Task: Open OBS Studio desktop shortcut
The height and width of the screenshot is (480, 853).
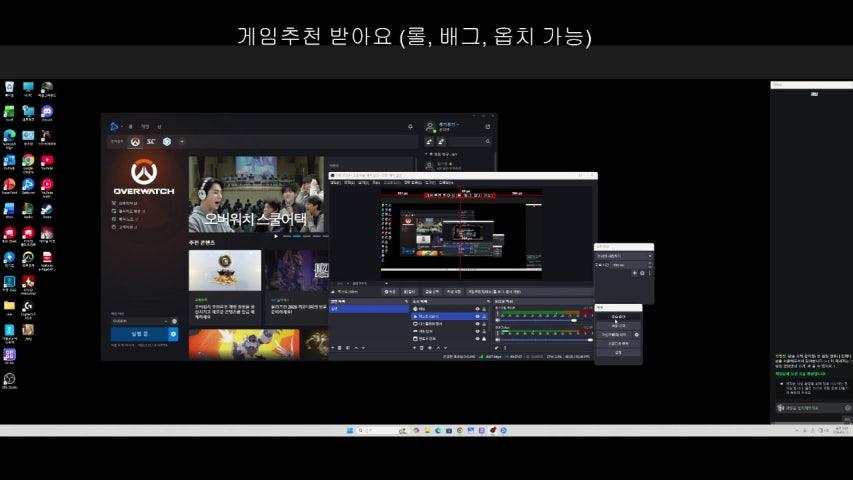Action: coord(9,380)
